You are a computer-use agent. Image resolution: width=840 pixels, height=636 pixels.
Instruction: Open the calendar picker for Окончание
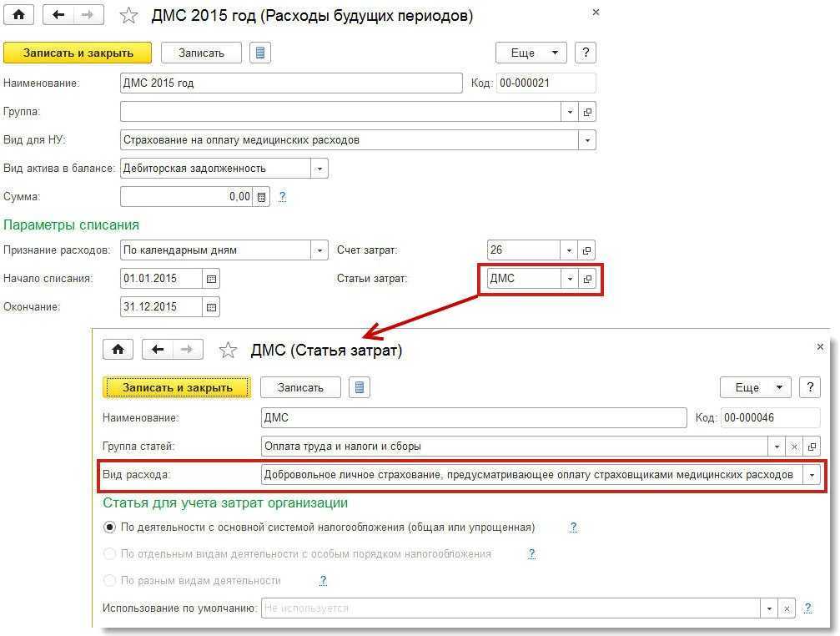211,306
